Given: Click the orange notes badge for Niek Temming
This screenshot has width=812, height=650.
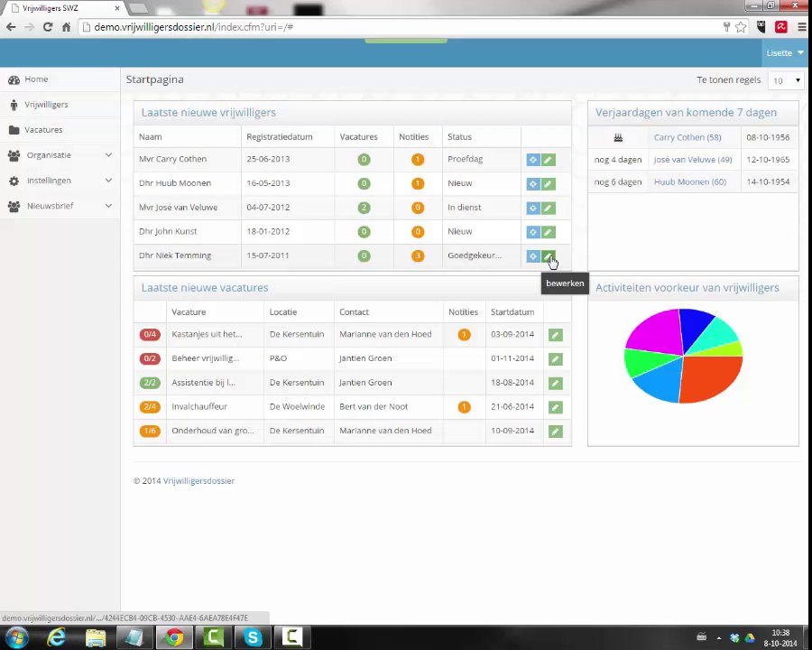Looking at the screenshot, I should pos(418,255).
